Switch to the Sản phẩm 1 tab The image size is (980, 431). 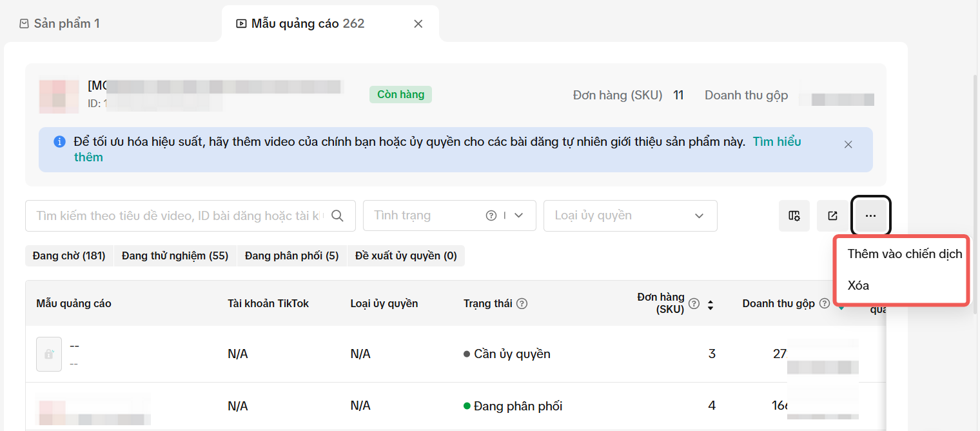tap(59, 24)
